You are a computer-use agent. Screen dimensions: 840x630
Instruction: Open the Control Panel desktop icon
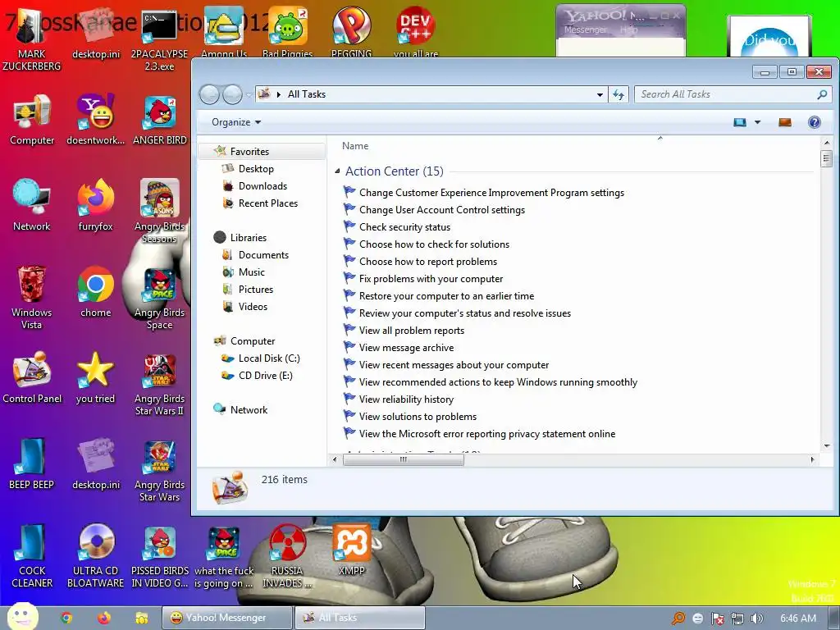pyautogui.click(x=32, y=377)
